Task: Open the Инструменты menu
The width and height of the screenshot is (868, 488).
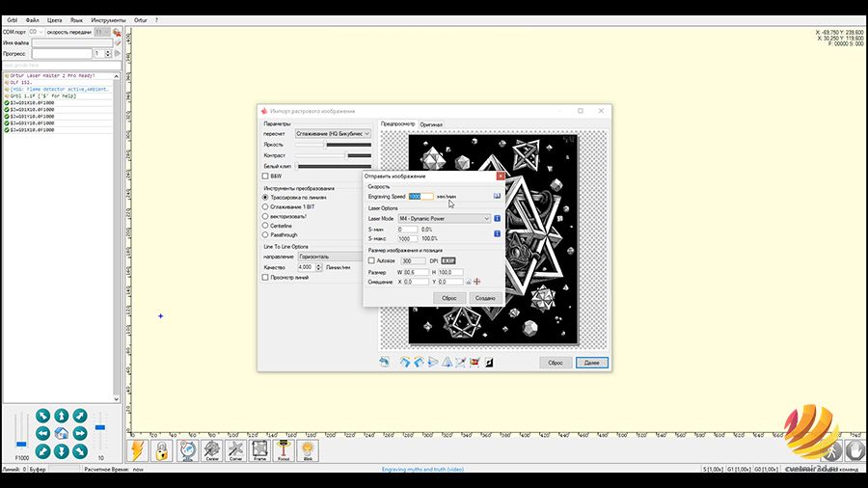Action: (x=108, y=20)
